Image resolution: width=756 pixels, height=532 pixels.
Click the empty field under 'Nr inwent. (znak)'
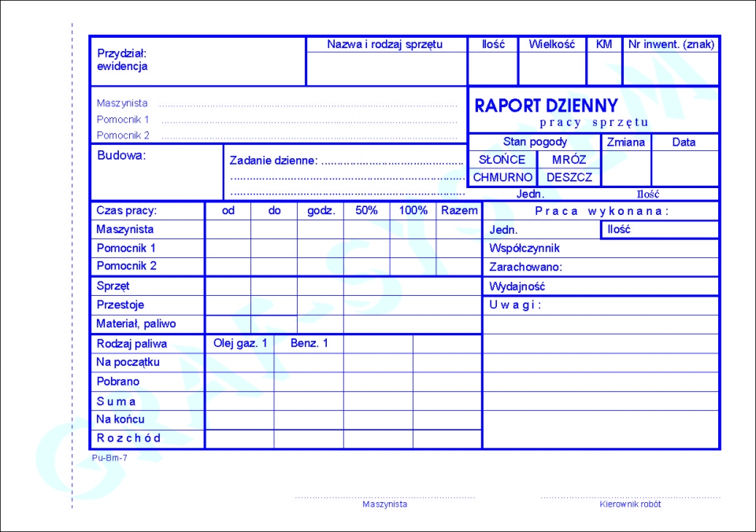tap(671, 68)
